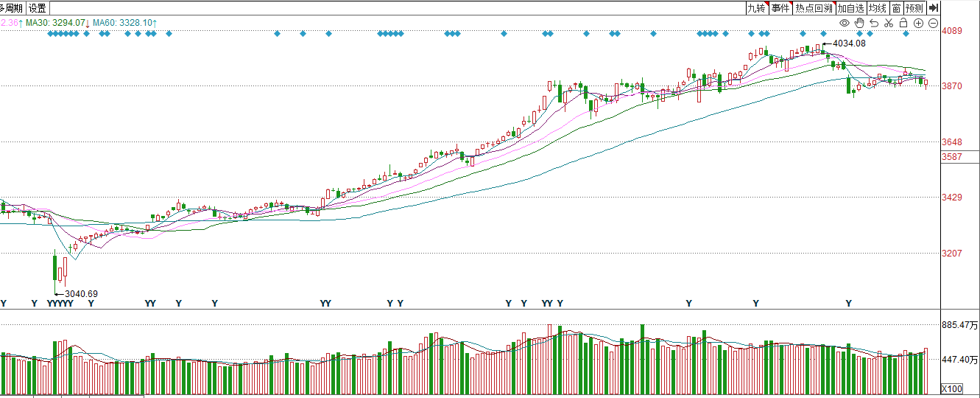
Task: Click the 3429 price axis label
Action: click(x=953, y=198)
